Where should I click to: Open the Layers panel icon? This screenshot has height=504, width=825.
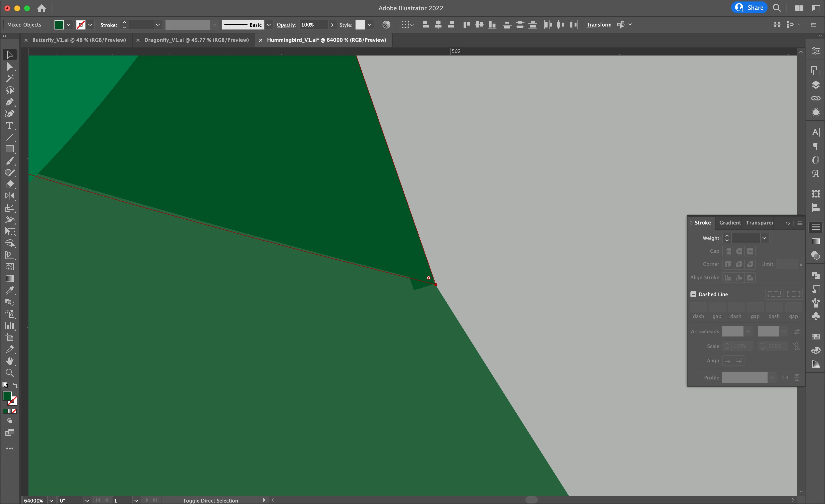(816, 85)
